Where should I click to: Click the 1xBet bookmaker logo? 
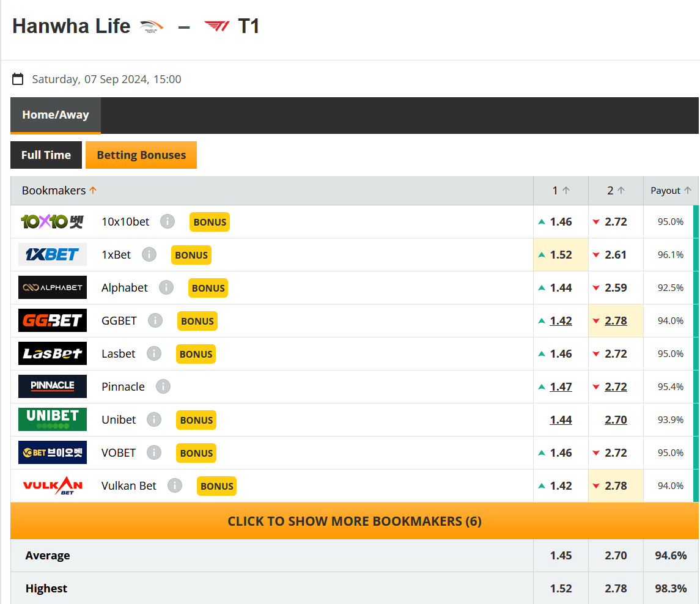click(52, 254)
